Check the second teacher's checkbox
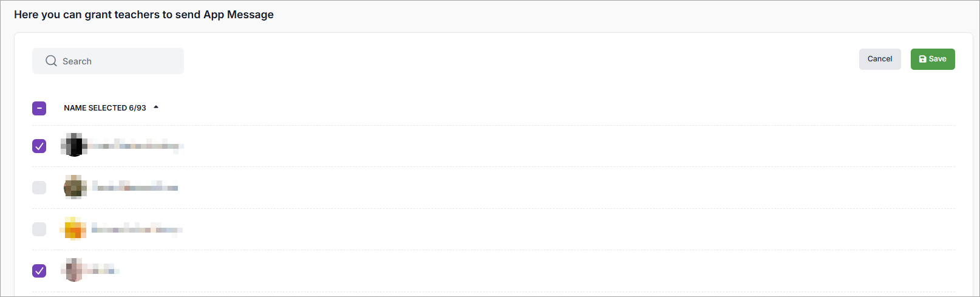Image resolution: width=980 pixels, height=297 pixels. 39,188
